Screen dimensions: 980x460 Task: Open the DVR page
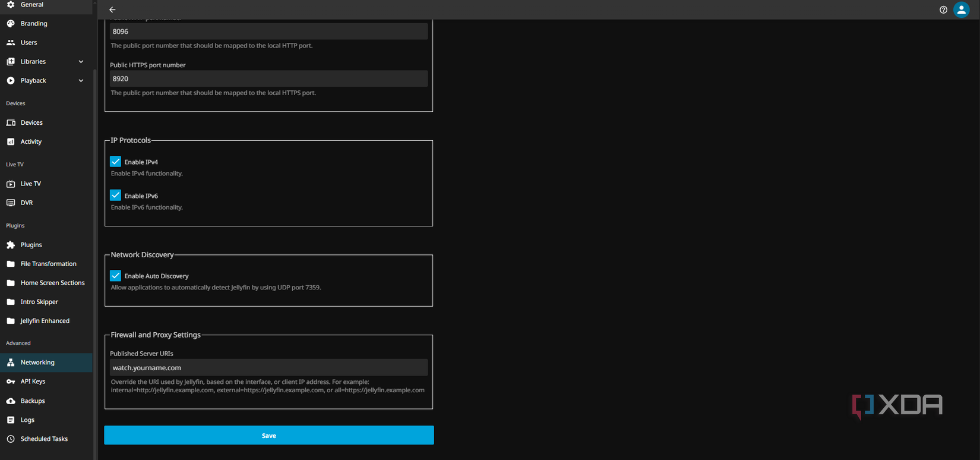coord(46,203)
